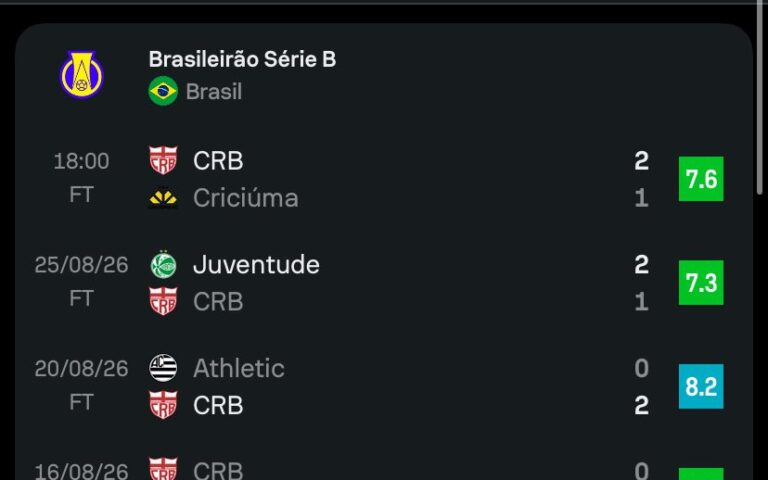The height and width of the screenshot is (480, 768).
Task: Select the Criciúma team name
Action: (x=245, y=198)
